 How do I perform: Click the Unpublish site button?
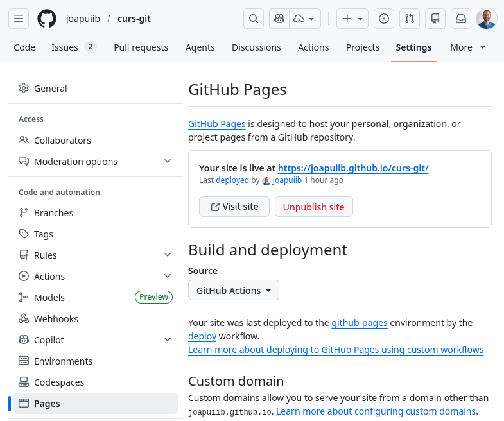point(314,207)
